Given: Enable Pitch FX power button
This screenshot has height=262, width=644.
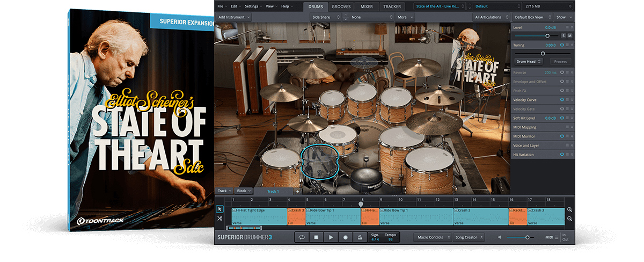Looking at the screenshot, I should coord(562,91).
